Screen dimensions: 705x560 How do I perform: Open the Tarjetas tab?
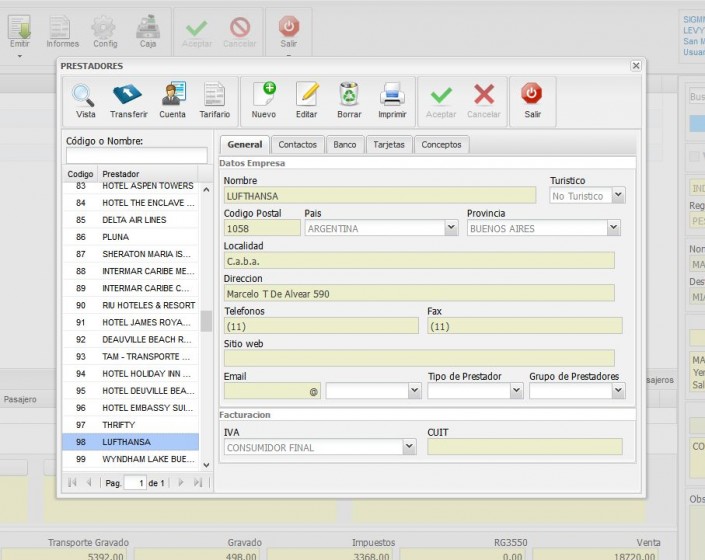pos(389,145)
